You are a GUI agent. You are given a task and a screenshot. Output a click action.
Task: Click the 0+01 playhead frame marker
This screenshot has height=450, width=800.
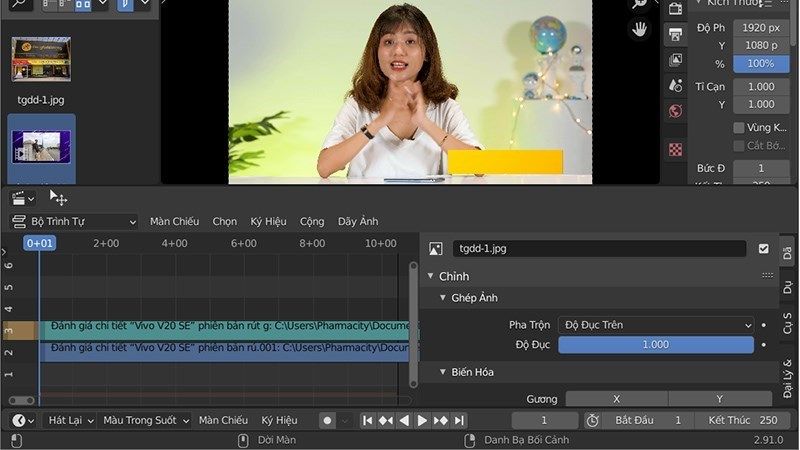(39, 243)
